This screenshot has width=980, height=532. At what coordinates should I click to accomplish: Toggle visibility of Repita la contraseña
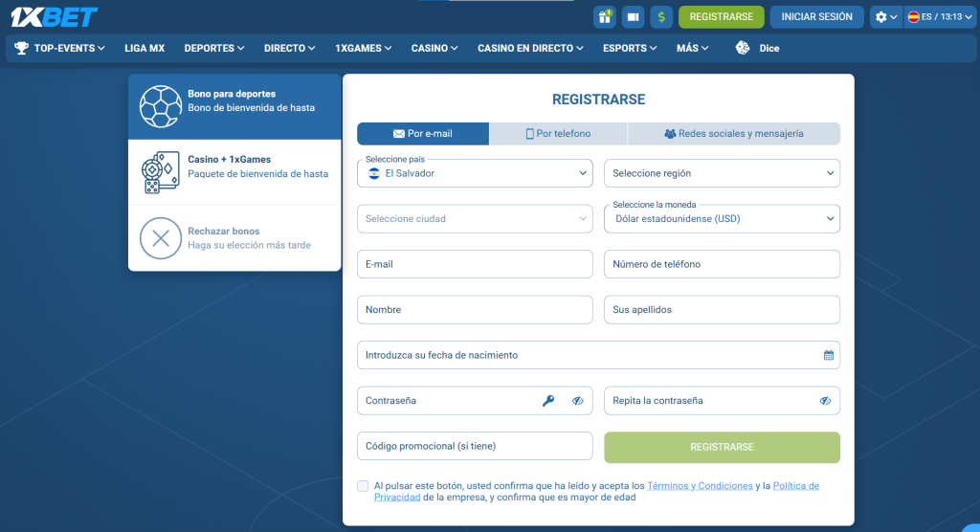(825, 401)
